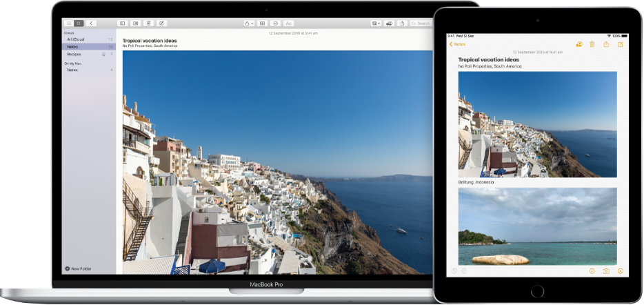Screen dimensions: 644x305
Task: Insert a table in Mac Notes
Action: [263, 23]
